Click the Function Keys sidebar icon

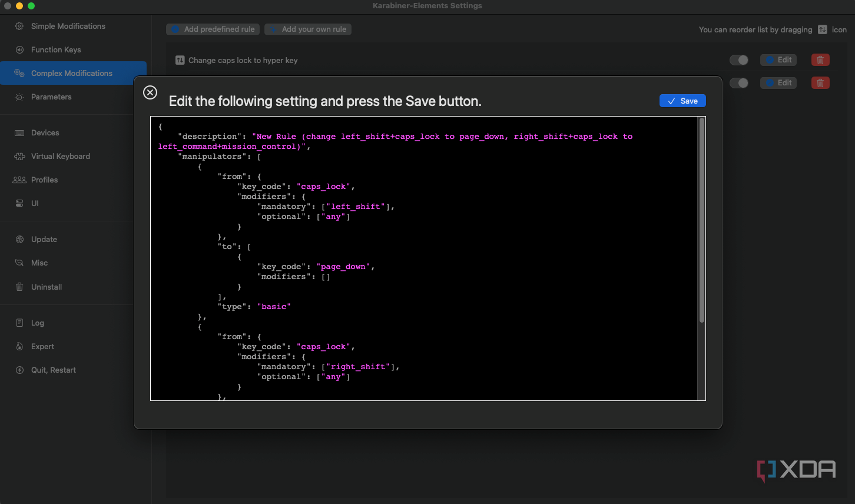19,49
